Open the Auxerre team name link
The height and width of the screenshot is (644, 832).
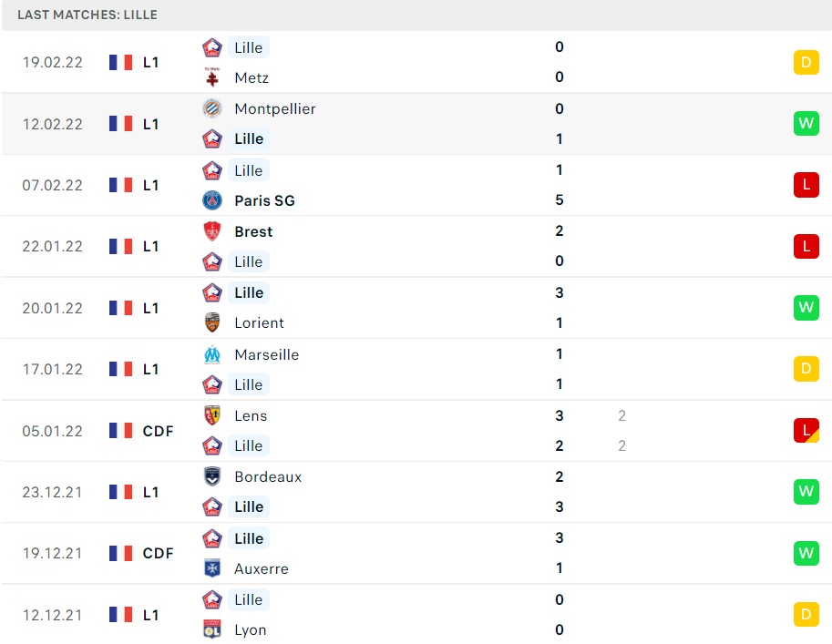pyautogui.click(x=261, y=568)
